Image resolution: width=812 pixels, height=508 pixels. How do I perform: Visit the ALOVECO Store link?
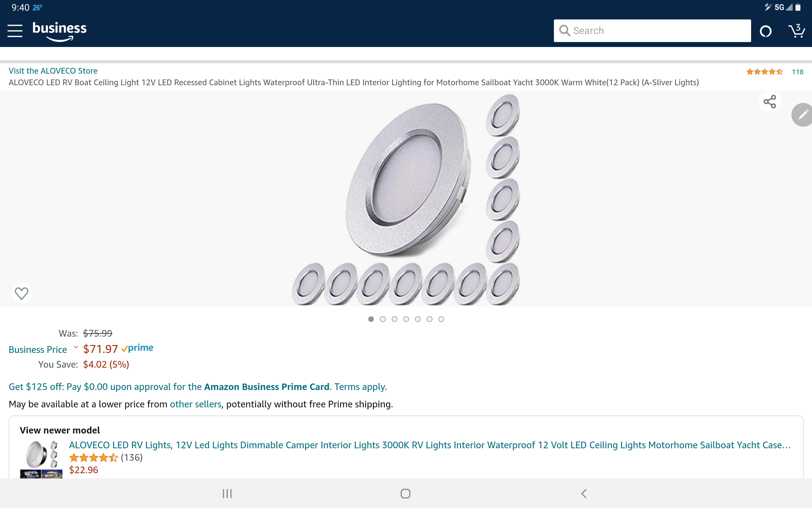(x=53, y=71)
